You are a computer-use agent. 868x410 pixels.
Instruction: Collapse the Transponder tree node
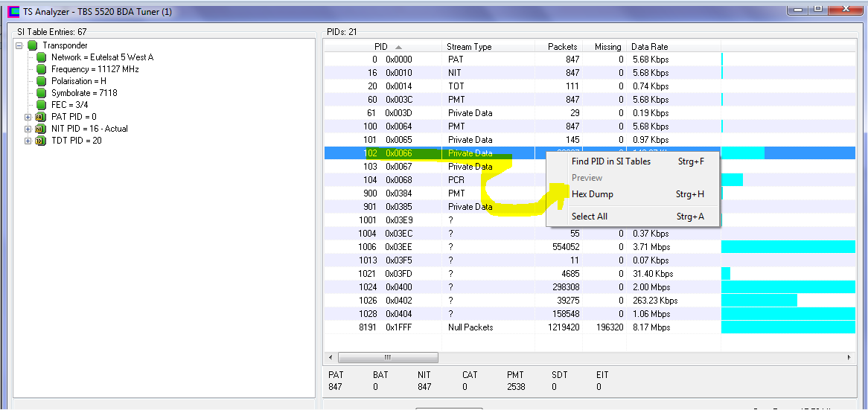(x=19, y=45)
